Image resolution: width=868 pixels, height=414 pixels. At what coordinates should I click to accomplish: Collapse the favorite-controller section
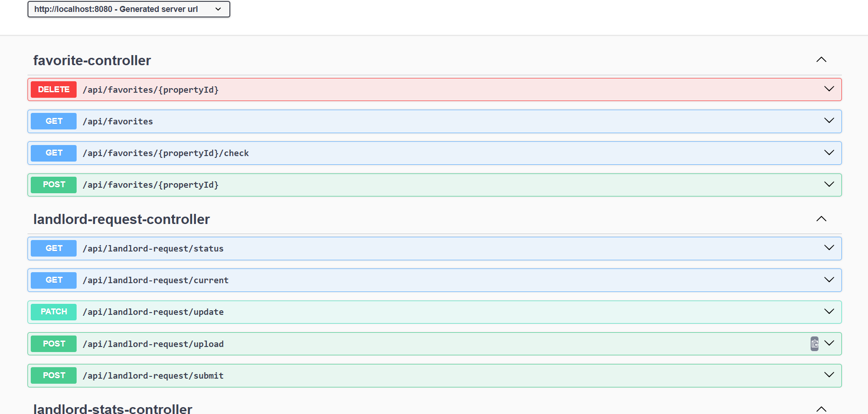tap(821, 60)
